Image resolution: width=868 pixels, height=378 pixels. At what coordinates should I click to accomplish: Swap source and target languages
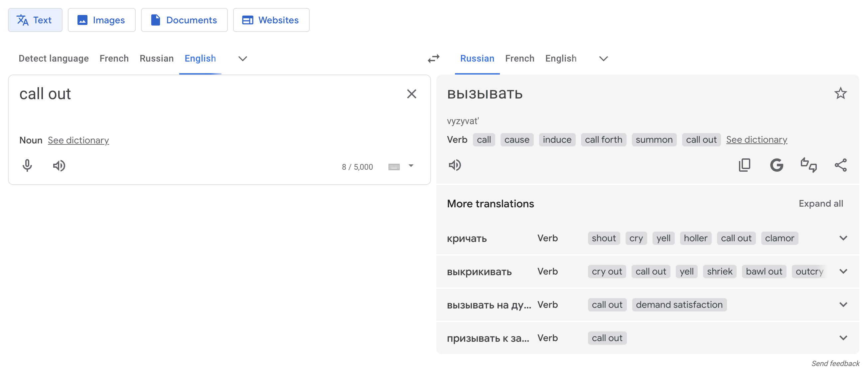coord(433,58)
